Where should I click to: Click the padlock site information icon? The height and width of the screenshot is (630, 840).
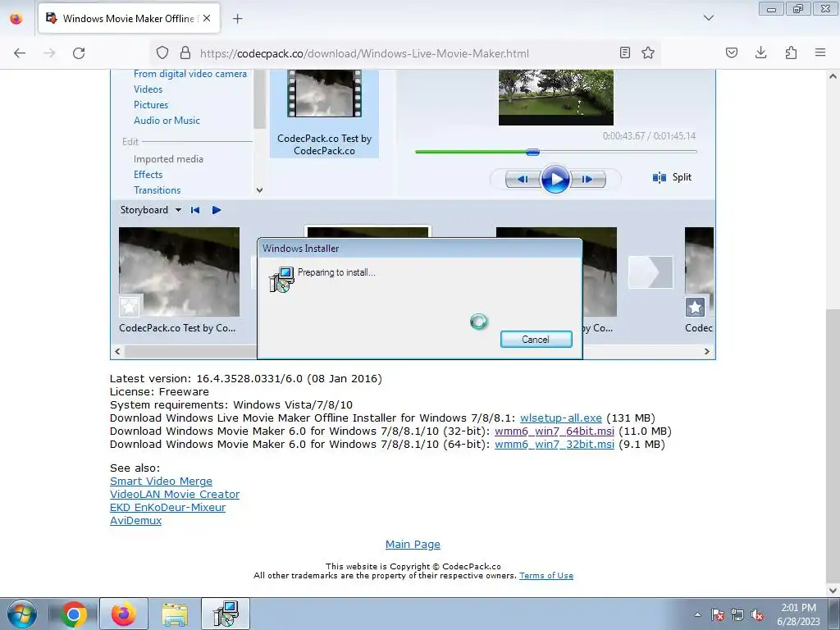pyautogui.click(x=185, y=52)
